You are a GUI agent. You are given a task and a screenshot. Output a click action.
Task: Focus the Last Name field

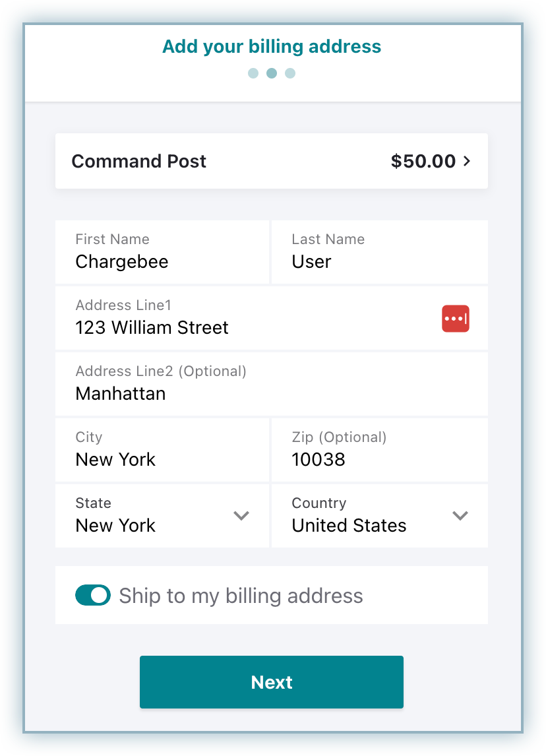[x=379, y=253]
